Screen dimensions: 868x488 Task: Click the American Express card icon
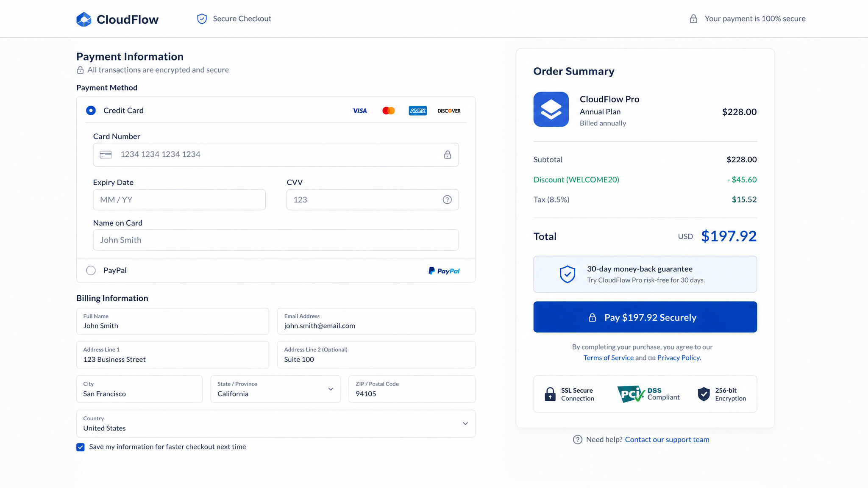click(418, 111)
